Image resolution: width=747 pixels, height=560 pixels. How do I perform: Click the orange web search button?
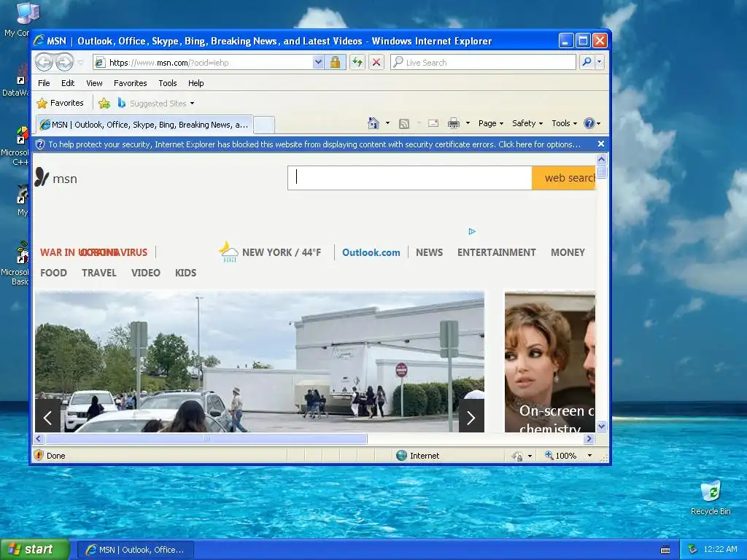pyautogui.click(x=564, y=178)
